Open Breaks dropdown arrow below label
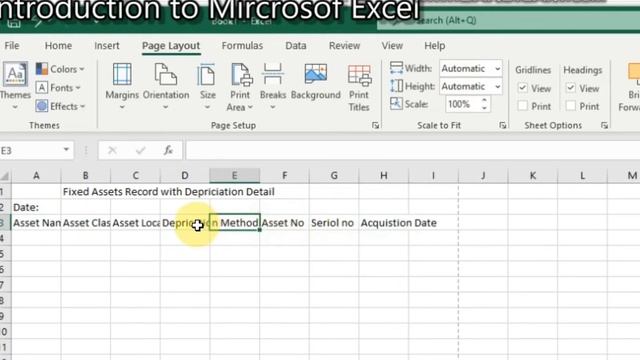This screenshot has height=360, width=640. tap(273, 107)
